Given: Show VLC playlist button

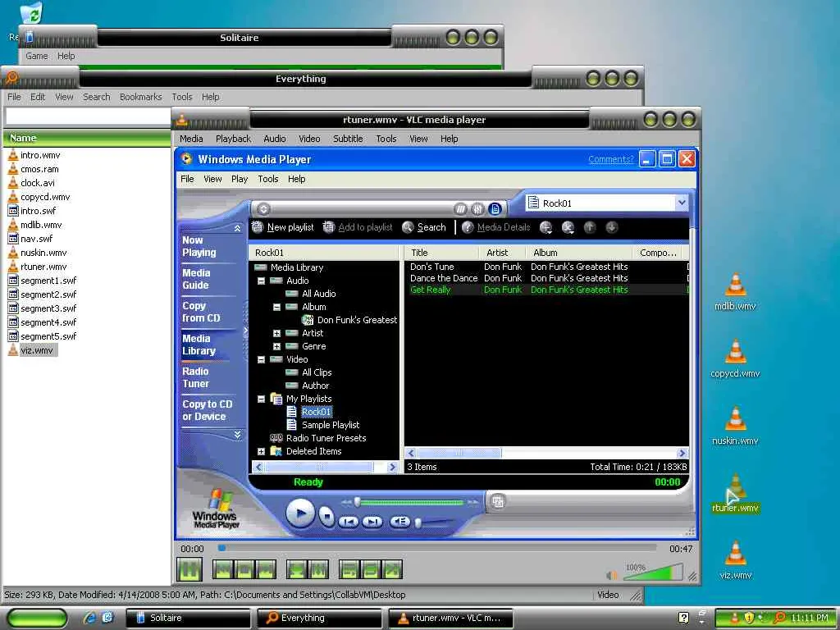Looking at the screenshot, I should 349,569.
